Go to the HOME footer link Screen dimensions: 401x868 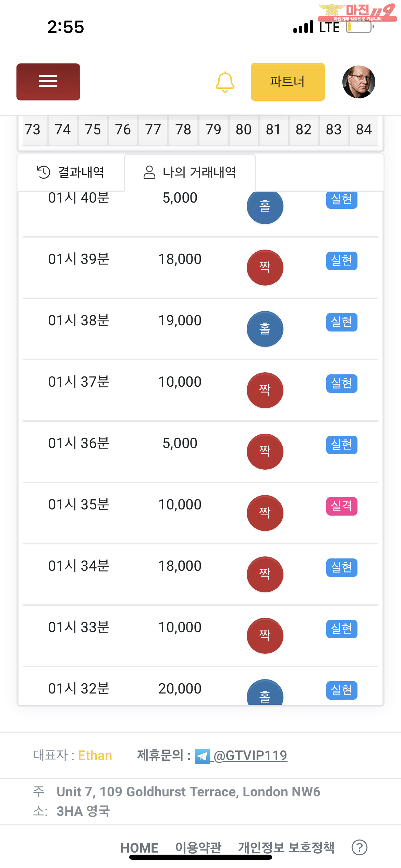(139, 847)
